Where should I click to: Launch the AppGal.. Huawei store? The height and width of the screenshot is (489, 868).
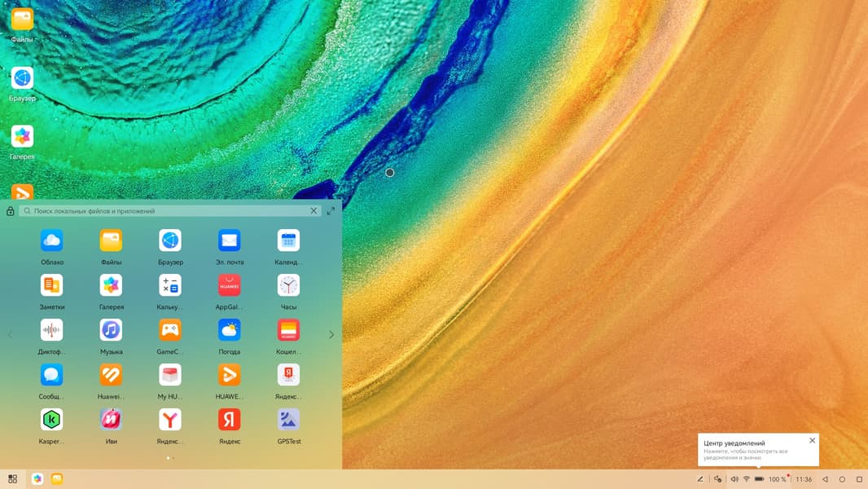coord(229,286)
